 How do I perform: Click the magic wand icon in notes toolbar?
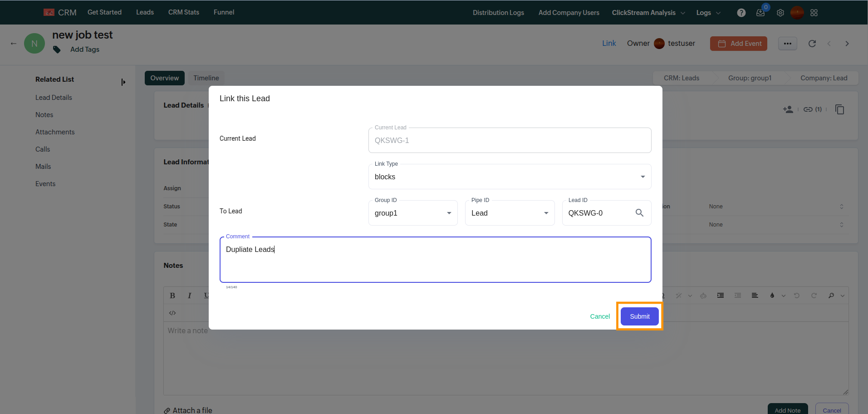tap(679, 296)
